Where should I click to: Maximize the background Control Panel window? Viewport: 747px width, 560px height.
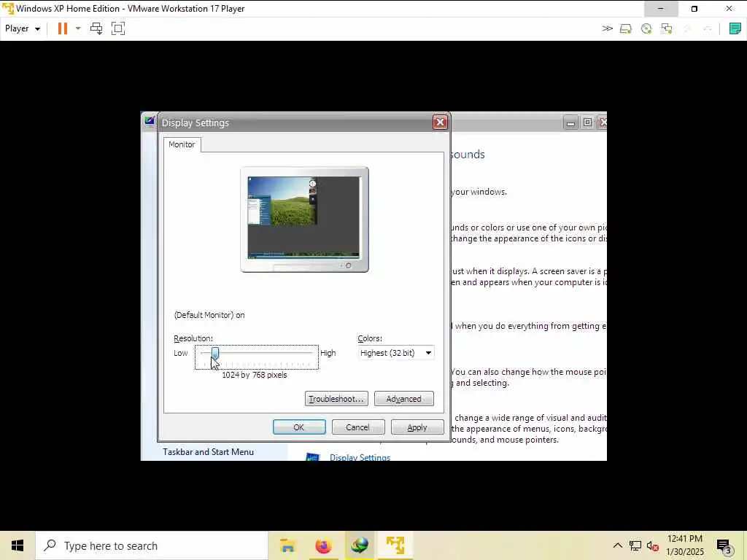pyautogui.click(x=587, y=122)
